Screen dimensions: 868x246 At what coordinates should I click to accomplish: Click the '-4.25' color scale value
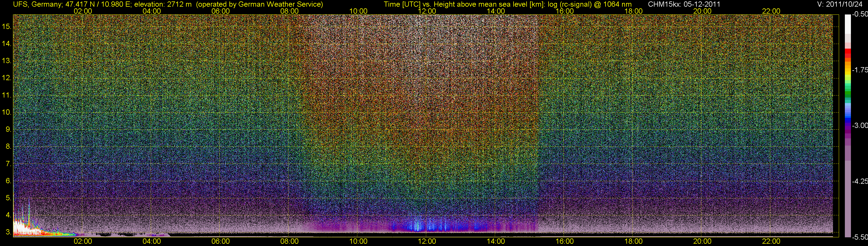coord(860,181)
